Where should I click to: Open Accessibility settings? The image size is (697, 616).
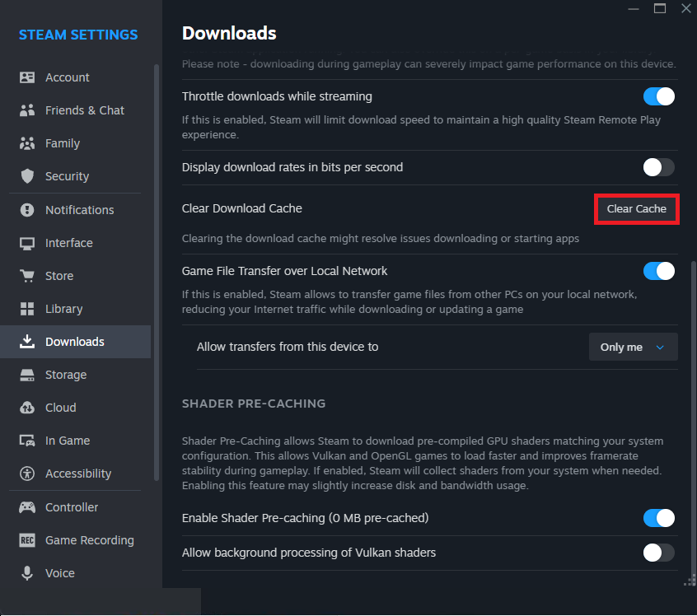(76, 474)
